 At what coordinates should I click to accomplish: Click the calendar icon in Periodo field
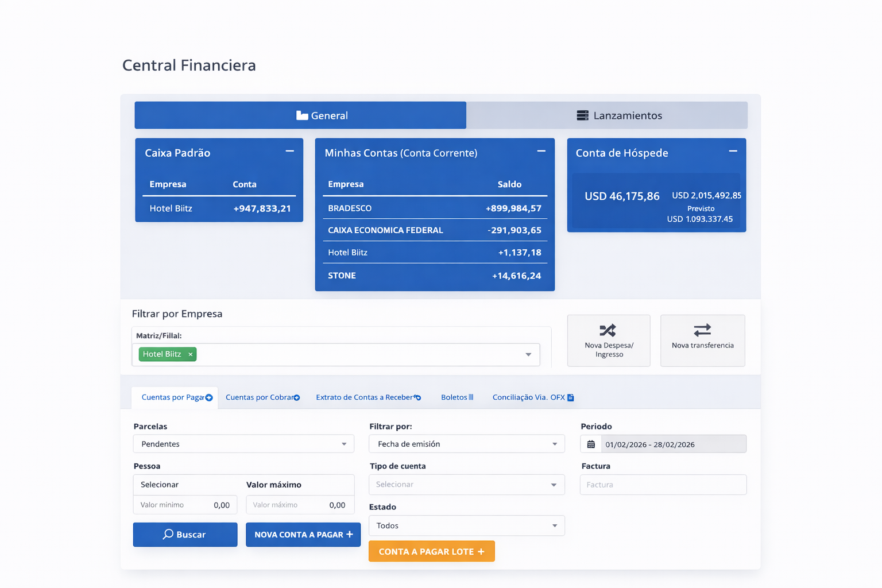[591, 444]
